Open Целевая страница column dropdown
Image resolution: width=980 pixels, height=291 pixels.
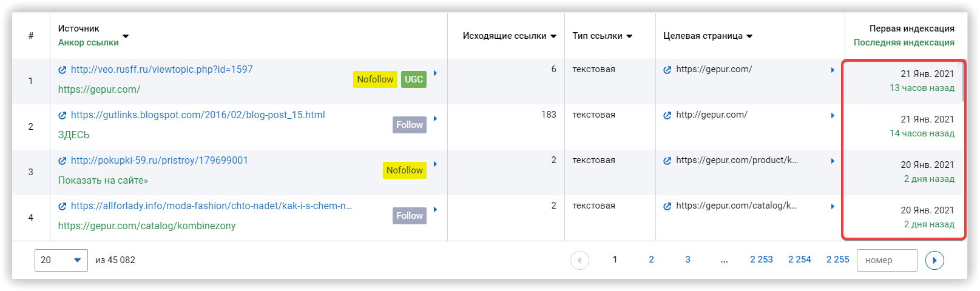[x=749, y=36]
